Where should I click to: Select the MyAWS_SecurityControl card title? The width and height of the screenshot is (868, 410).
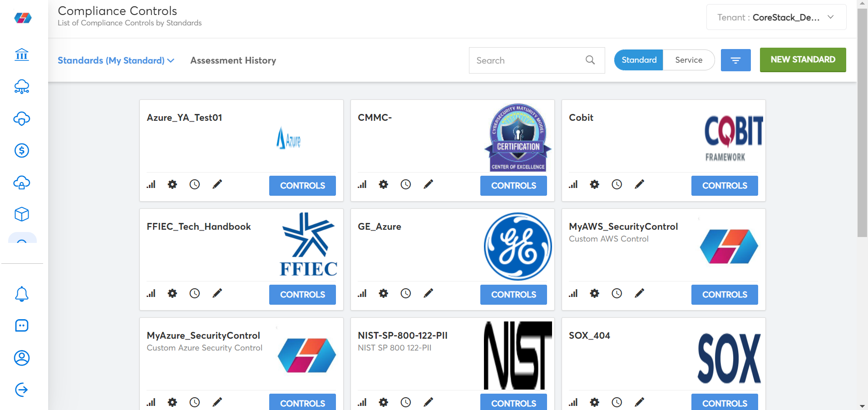click(x=623, y=227)
